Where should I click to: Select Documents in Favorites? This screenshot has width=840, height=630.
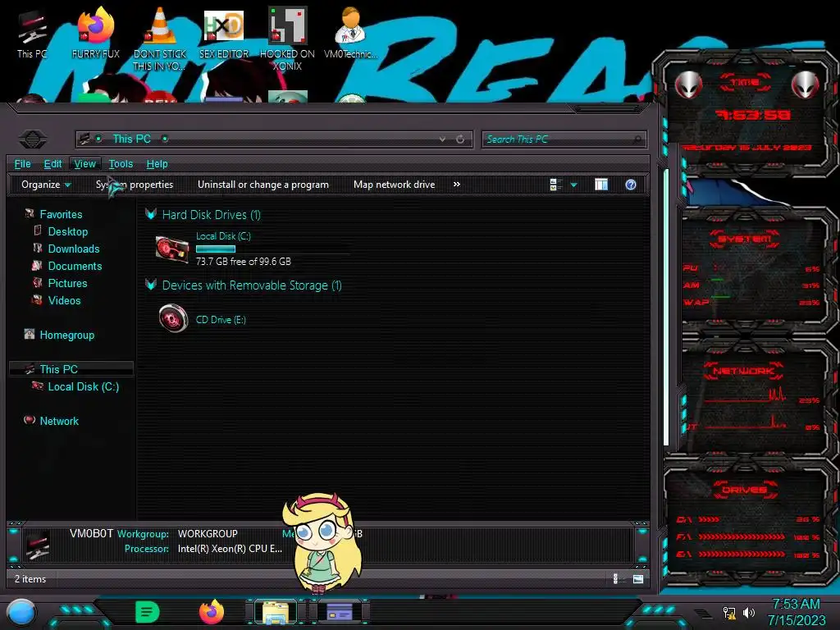[x=75, y=266]
